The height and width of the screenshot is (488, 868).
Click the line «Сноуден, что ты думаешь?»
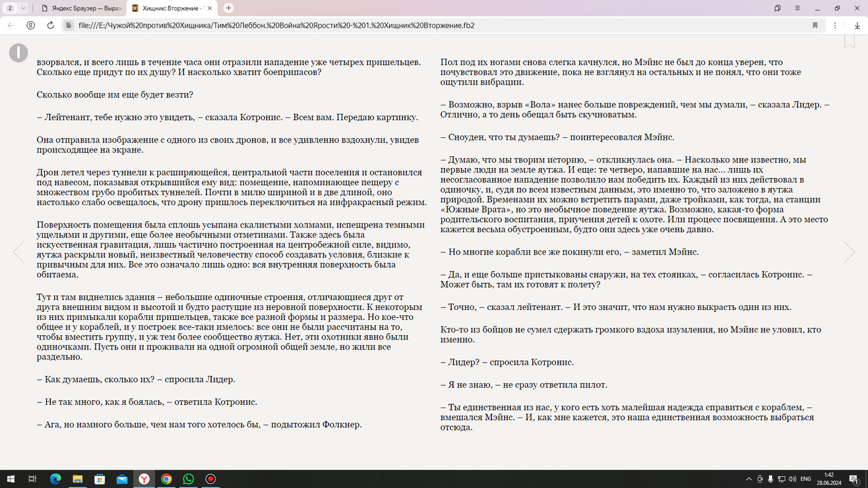[x=557, y=137]
